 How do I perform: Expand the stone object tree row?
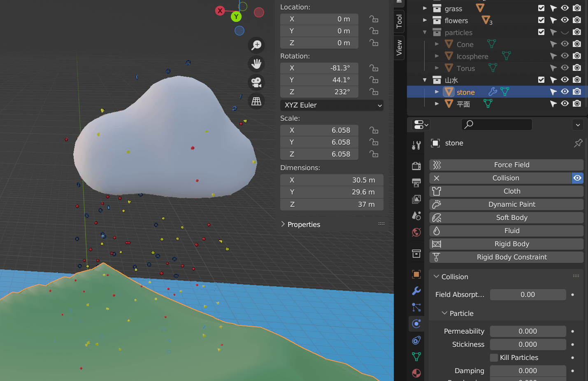coord(437,92)
